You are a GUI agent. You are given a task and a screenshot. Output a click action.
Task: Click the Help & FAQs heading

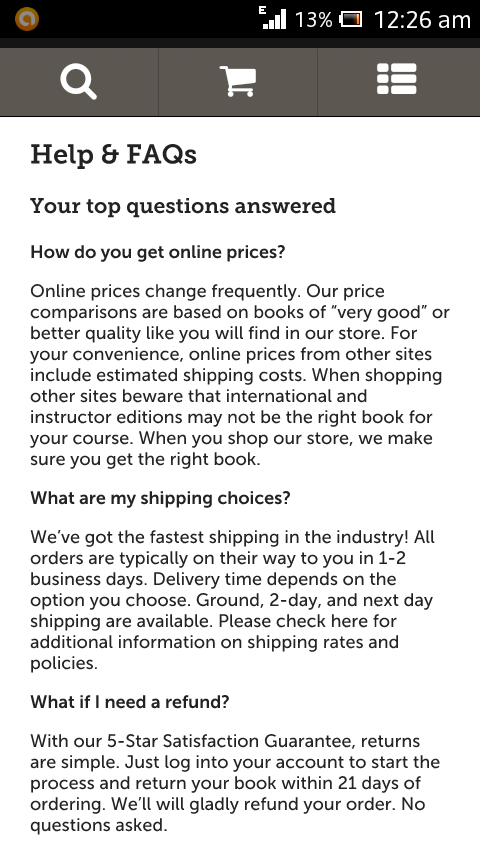click(x=113, y=155)
